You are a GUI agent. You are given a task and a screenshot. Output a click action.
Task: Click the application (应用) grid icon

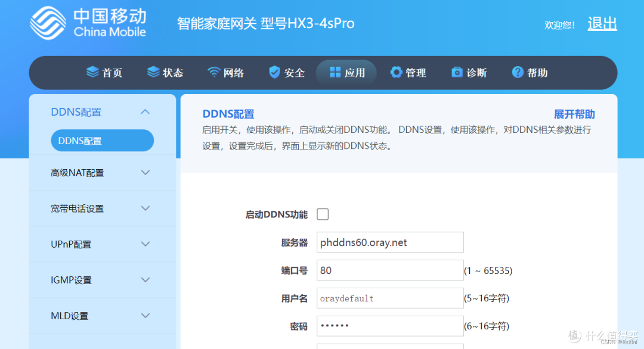pos(335,72)
